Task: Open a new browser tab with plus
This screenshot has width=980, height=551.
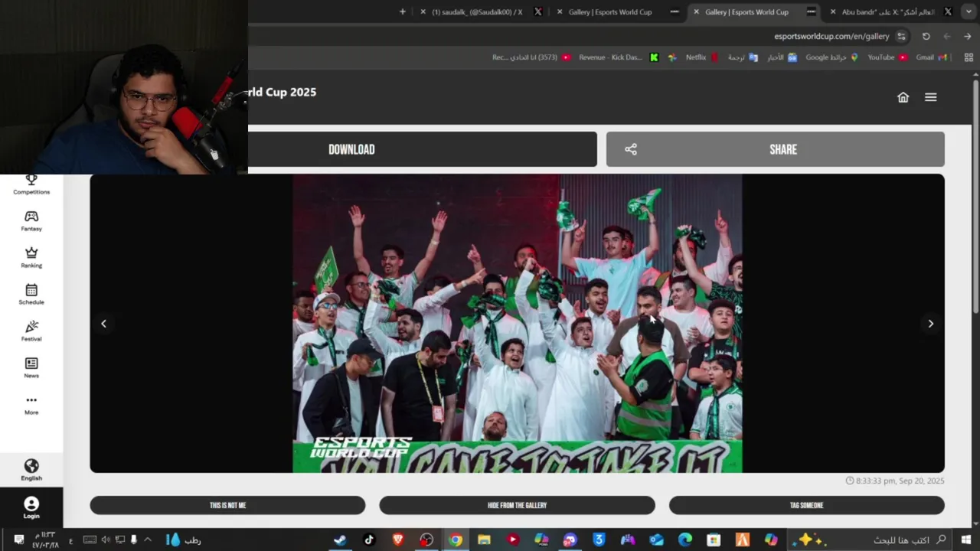Action: [x=403, y=11]
